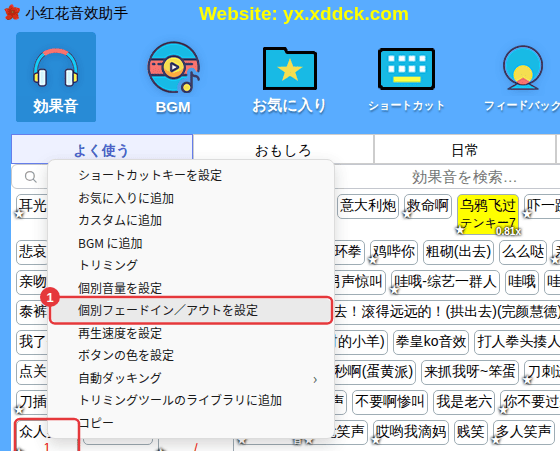Play the 悲哀 sound effect
Viewport: 560px width, 451px height.
(32, 252)
